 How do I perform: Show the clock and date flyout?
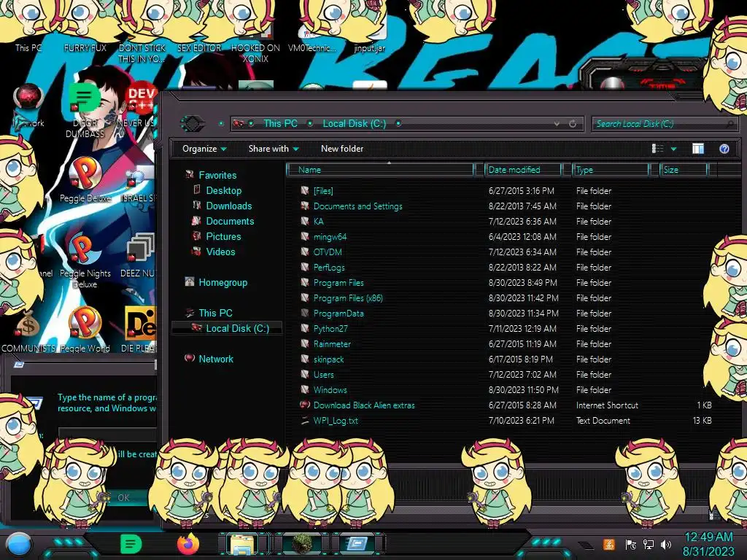(x=709, y=544)
